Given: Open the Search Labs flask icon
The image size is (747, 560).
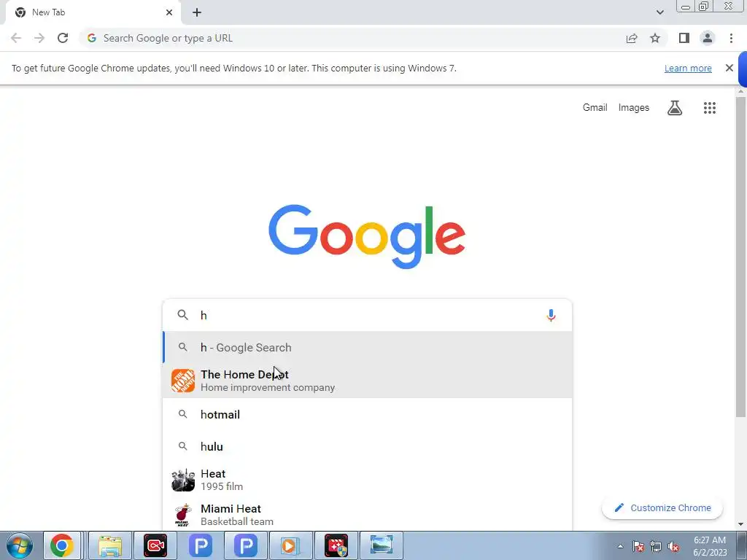Looking at the screenshot, I should [x=675, y=108].
